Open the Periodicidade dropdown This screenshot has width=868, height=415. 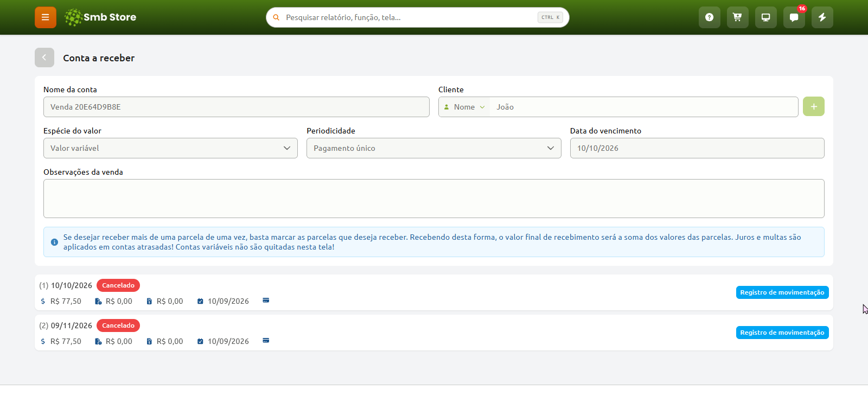434,148
